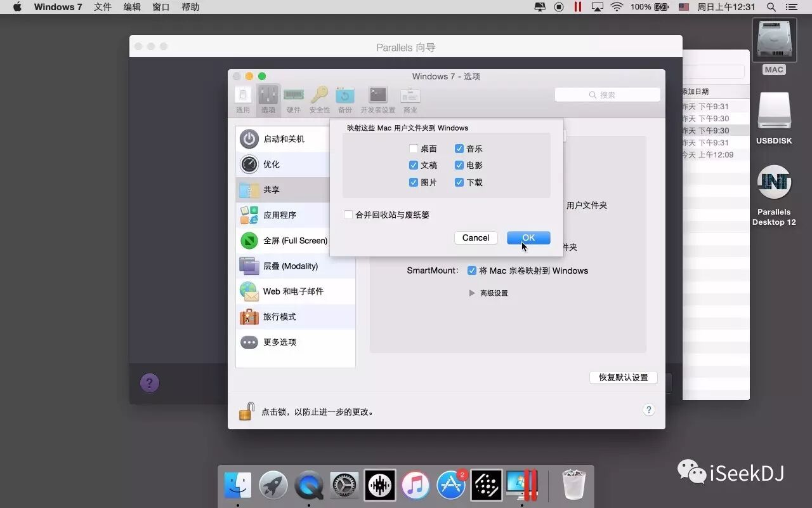Click the Parallels pause icon in menu bar
812x508 pixels.
578,7
